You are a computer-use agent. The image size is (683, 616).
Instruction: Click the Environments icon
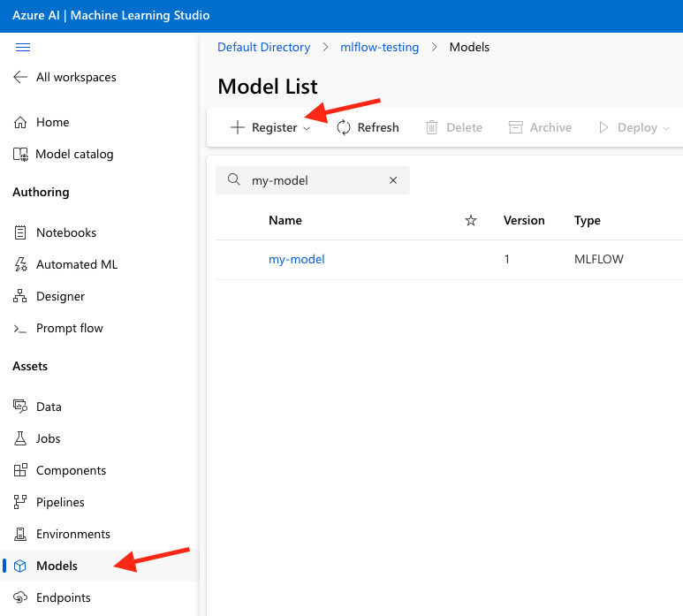(20, 534)
